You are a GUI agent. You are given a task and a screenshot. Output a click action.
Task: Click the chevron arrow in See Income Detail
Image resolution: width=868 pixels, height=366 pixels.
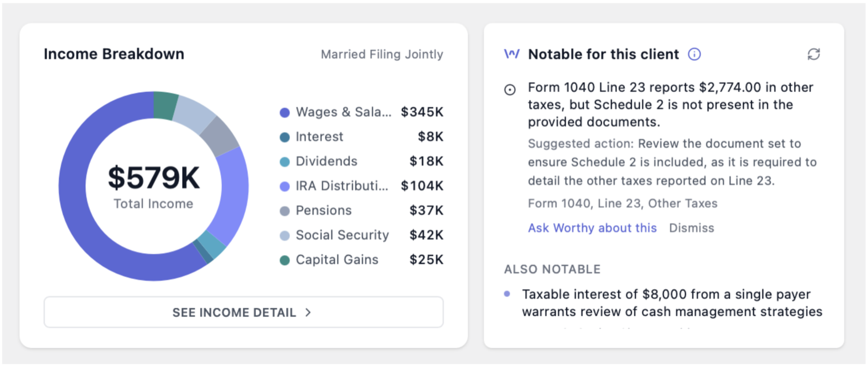[x=308, y=312]
